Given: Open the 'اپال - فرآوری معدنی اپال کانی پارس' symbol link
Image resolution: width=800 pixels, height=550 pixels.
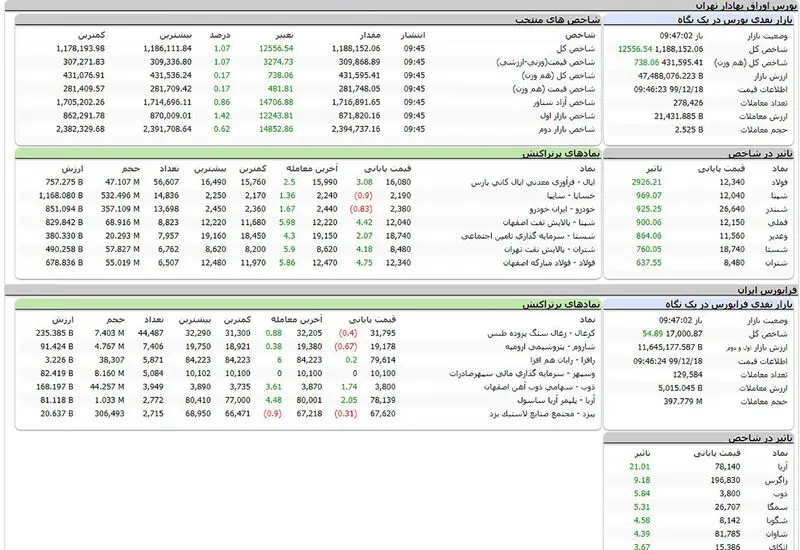Looking at the screenshot, I should coord(533,182).
